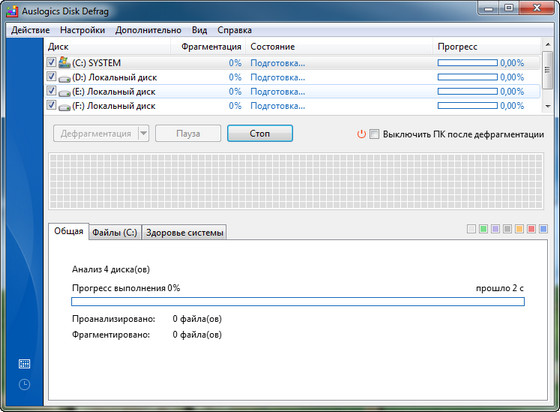Image resolution: width=560 pixels, height=412 pixels.
Task: Open the scheduler clock icon in sidebar
Action: tap(24, 385)
